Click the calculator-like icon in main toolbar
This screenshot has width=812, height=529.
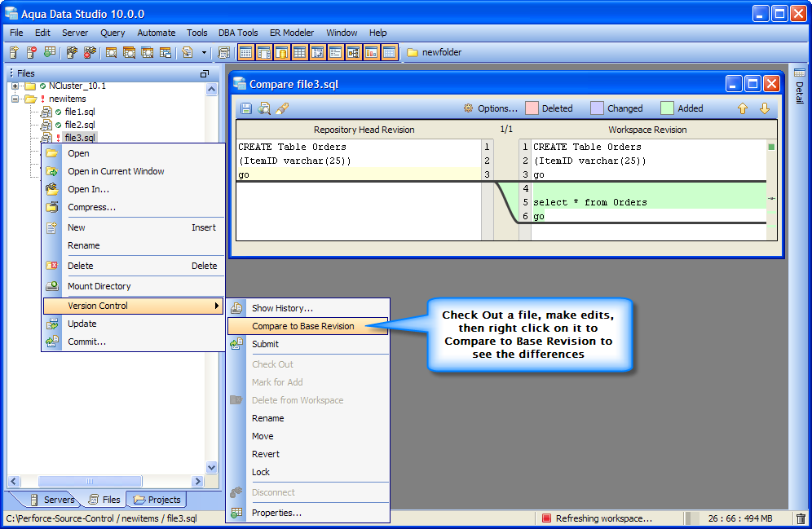tap(223, 52)
